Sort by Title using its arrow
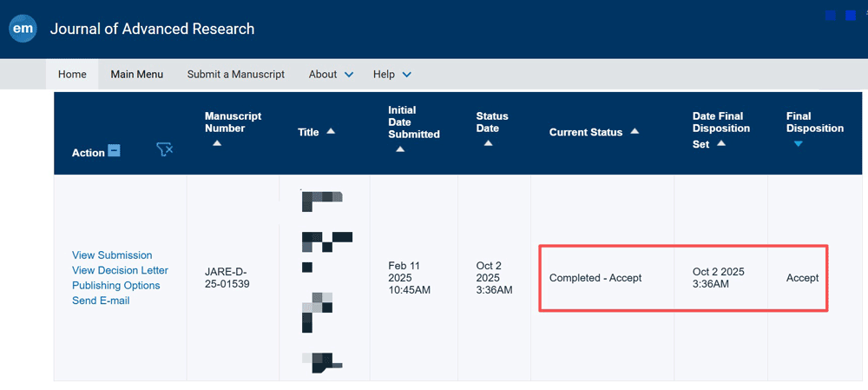 click(331, 132)
